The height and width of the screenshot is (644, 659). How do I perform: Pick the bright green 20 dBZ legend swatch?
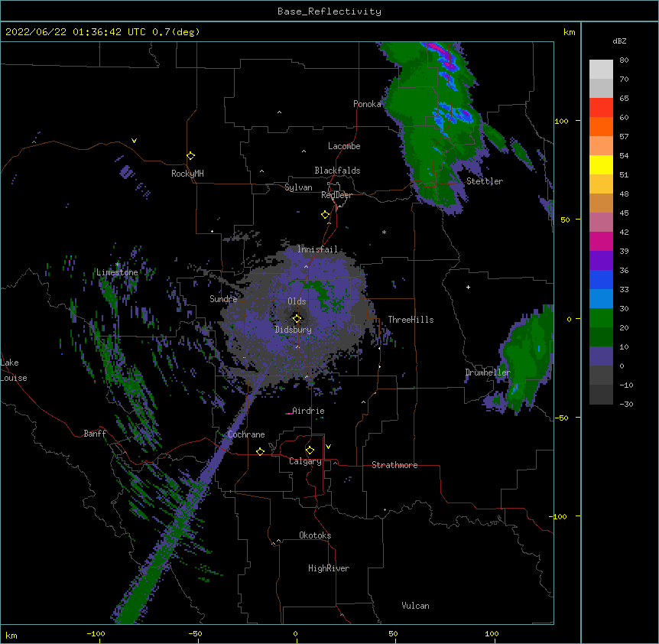coord(601,318)
